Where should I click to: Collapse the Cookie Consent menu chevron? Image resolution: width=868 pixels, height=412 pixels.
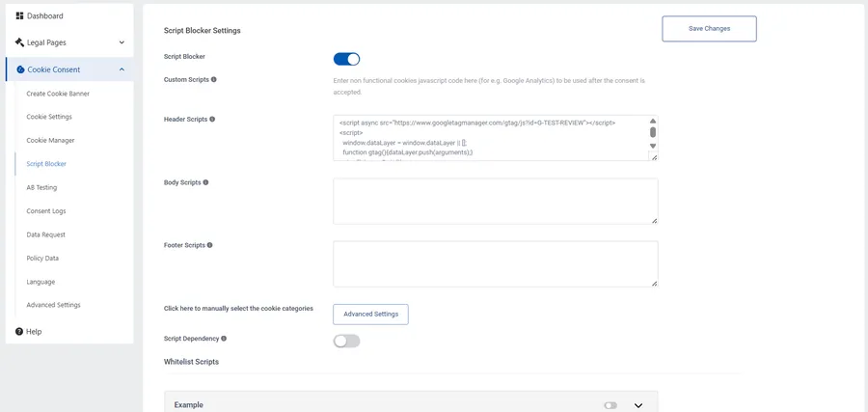pyautogui.click(x=122, y=69)
